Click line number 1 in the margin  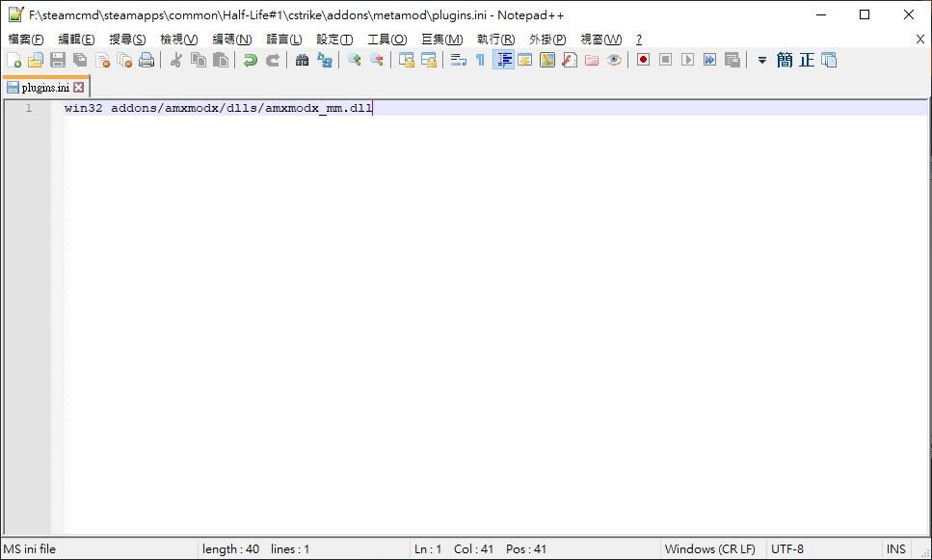pos(28,108)
